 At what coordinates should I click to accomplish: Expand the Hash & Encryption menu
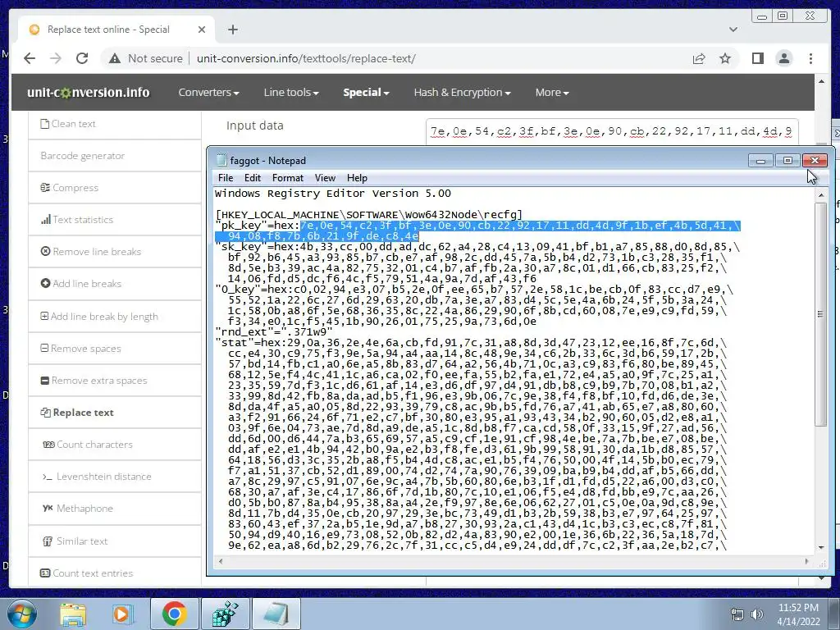click(x=462, y=92)
